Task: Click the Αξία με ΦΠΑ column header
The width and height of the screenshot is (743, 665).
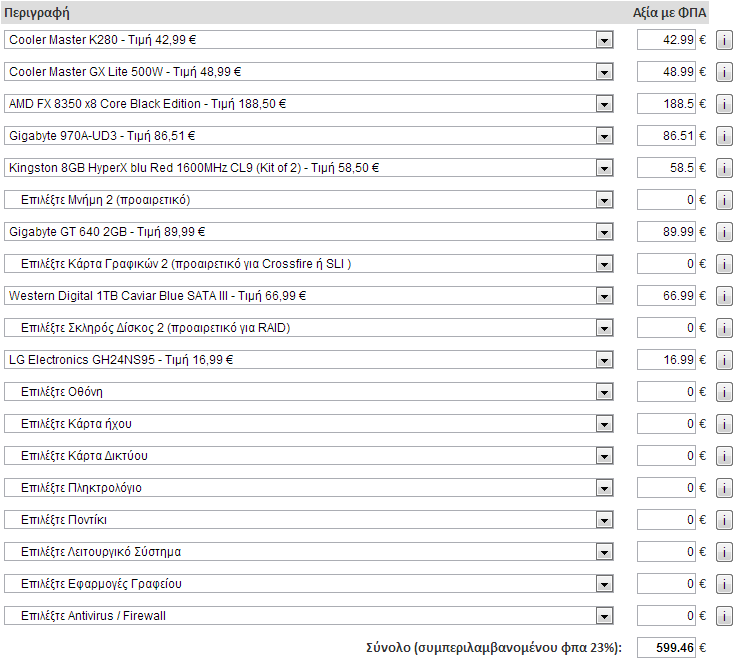Action: click(x=669, y=13)
